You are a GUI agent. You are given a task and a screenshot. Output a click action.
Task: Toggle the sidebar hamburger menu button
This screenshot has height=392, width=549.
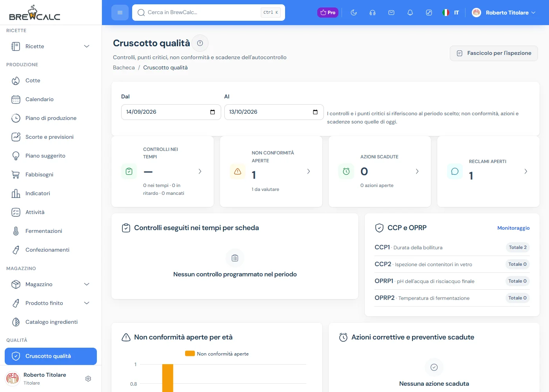[x=120, y=13]
